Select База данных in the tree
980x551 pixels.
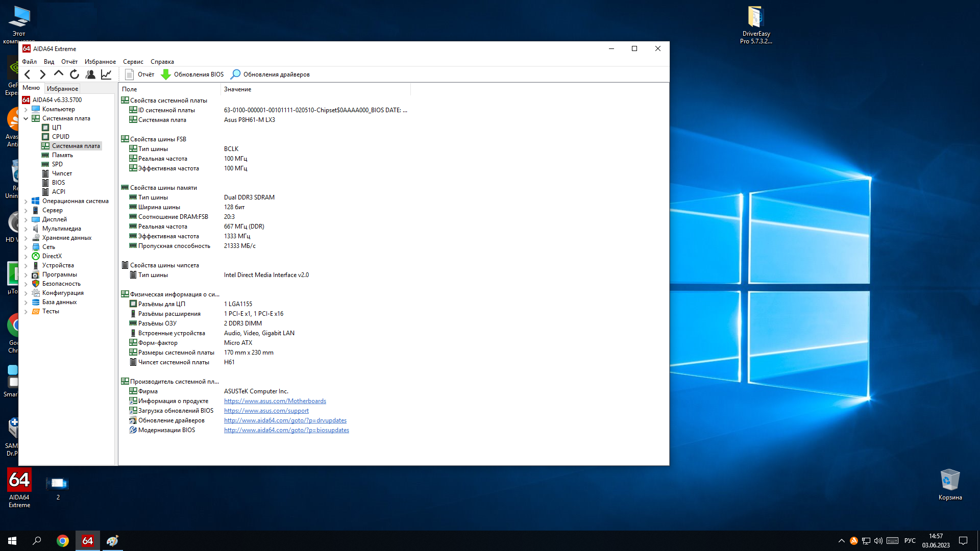click(x=59, y=302)
